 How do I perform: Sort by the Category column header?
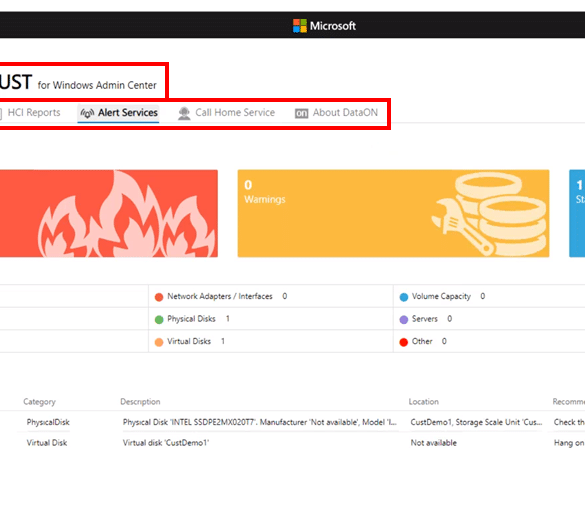39,402
